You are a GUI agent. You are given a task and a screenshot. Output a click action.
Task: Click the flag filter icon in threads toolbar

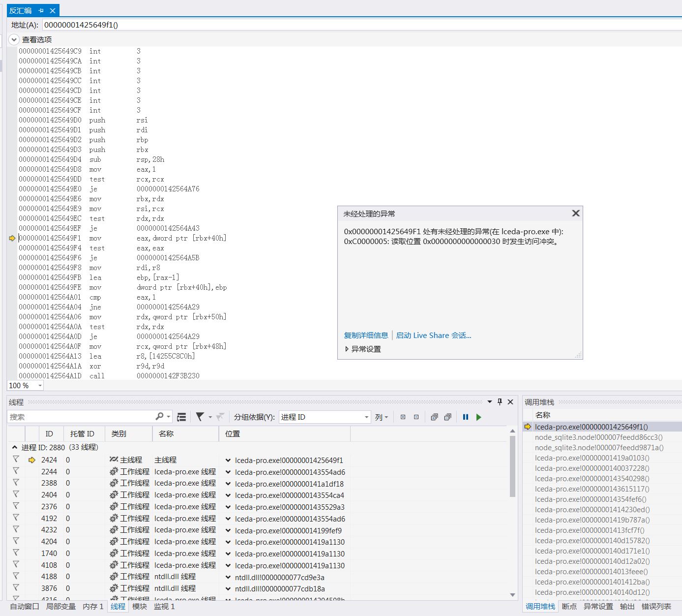point(200,417)
